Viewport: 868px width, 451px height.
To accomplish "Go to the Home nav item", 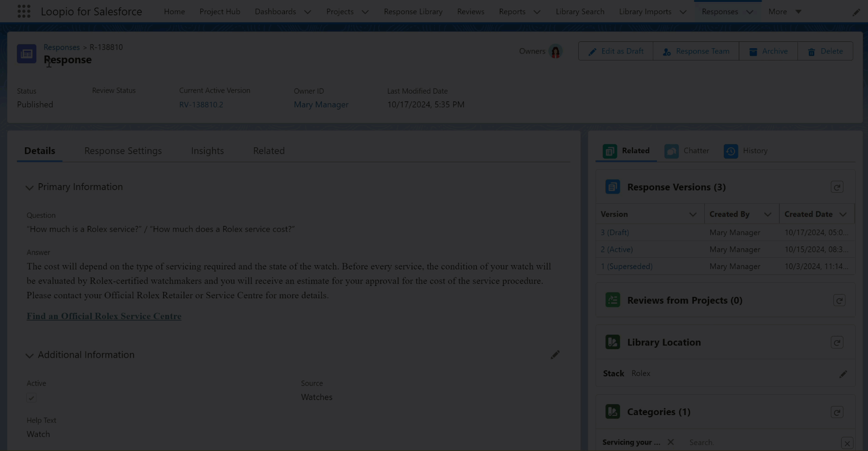I will [x=174, y=12].
